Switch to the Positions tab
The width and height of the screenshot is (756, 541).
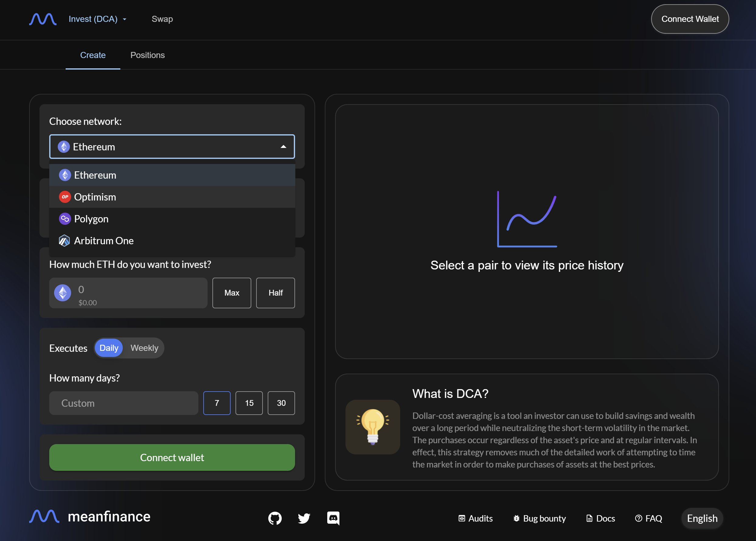(147, 55)
